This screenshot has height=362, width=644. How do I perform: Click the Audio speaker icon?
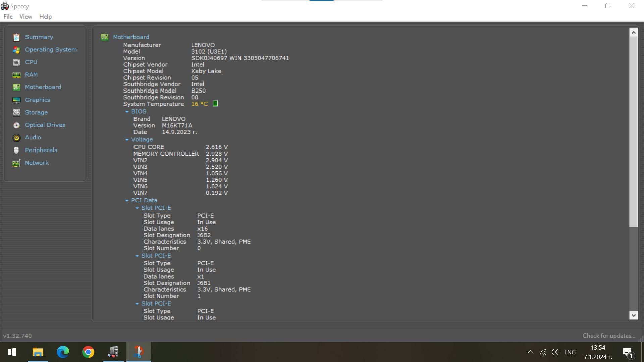click(x=16, y=138)
